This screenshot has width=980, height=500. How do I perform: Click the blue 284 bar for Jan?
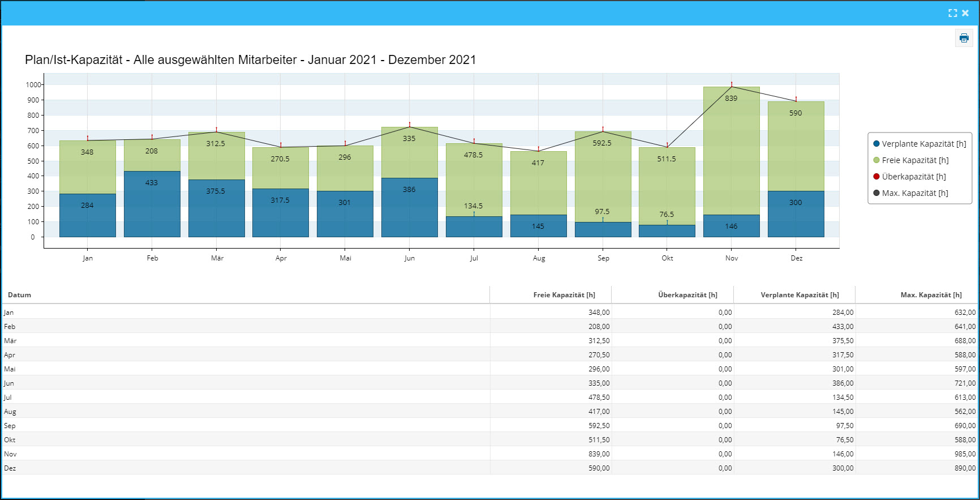click(88, 215)
